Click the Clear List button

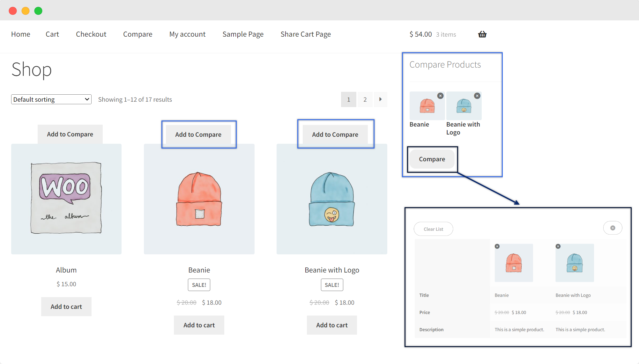pos(433,229)
